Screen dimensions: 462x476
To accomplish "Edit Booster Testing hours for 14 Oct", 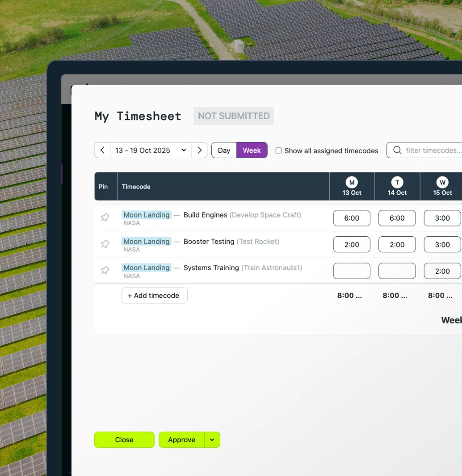I will click(x=397, y=244).
